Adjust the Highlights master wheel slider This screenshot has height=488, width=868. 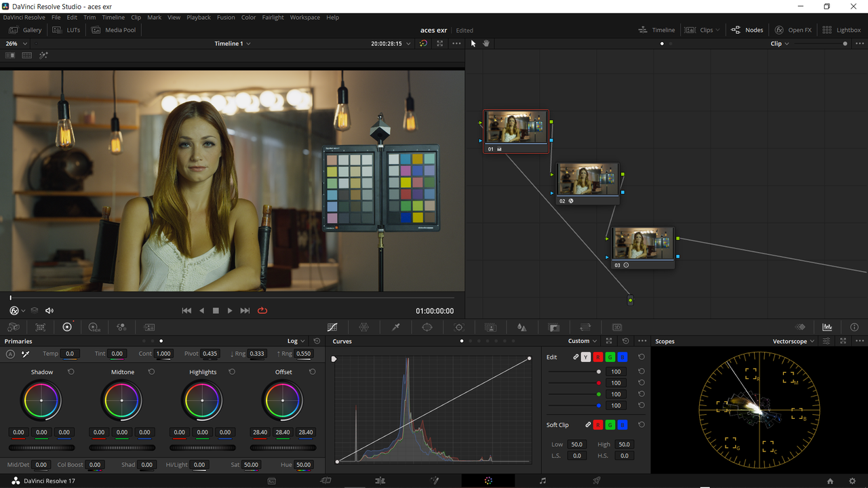(203, 448)
